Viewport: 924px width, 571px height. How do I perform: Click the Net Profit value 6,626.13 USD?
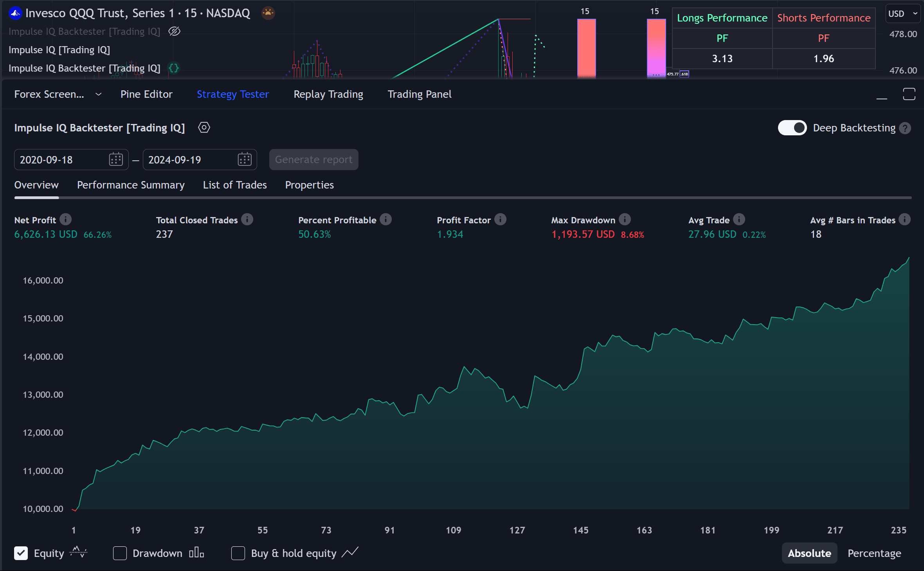tap(46, 234)
